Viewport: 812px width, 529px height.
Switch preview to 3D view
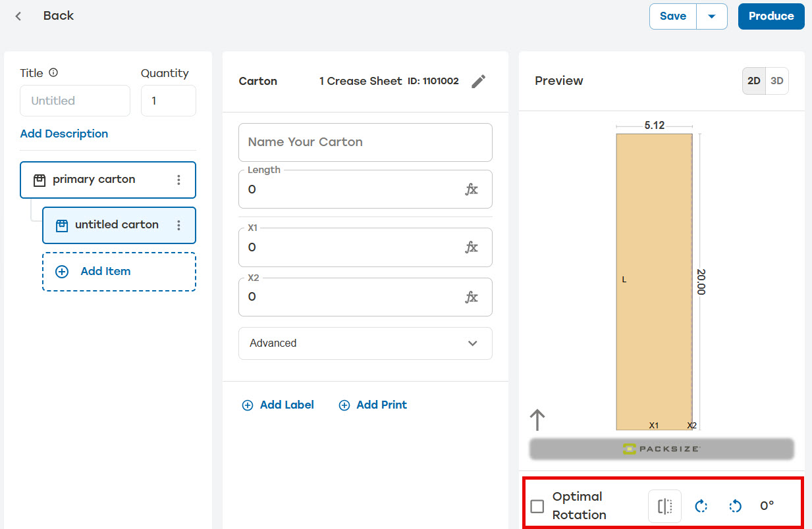tap(777, 81)
